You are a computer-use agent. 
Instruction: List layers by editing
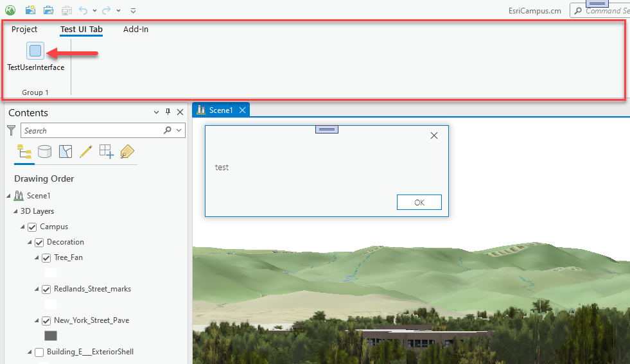click(86, 152)
